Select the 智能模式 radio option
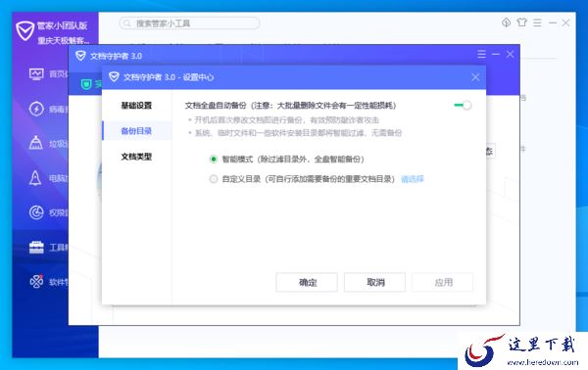588x370 pixels. coord(214,160)
